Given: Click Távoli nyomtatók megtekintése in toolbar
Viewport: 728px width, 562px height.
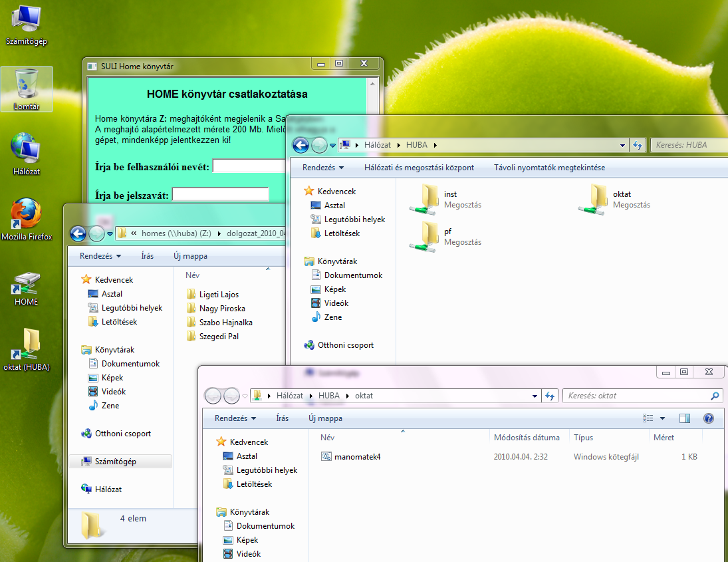Looking at the screenshot, I should pyautogui.click(x=549, y=168).
